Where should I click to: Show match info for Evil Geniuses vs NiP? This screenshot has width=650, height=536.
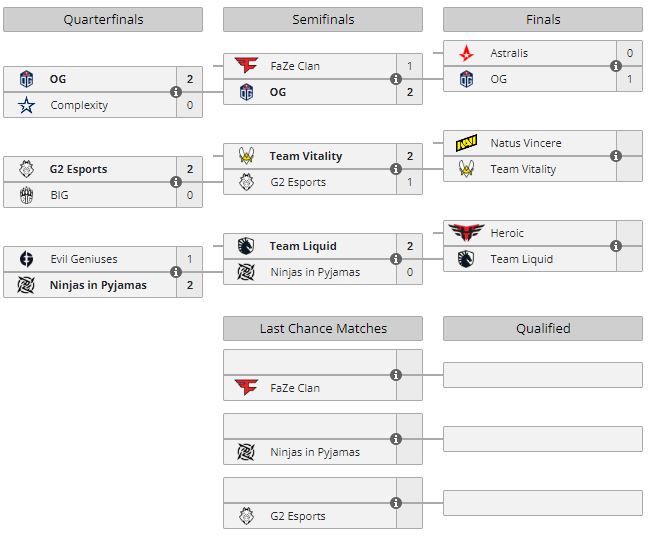[176, 272]
